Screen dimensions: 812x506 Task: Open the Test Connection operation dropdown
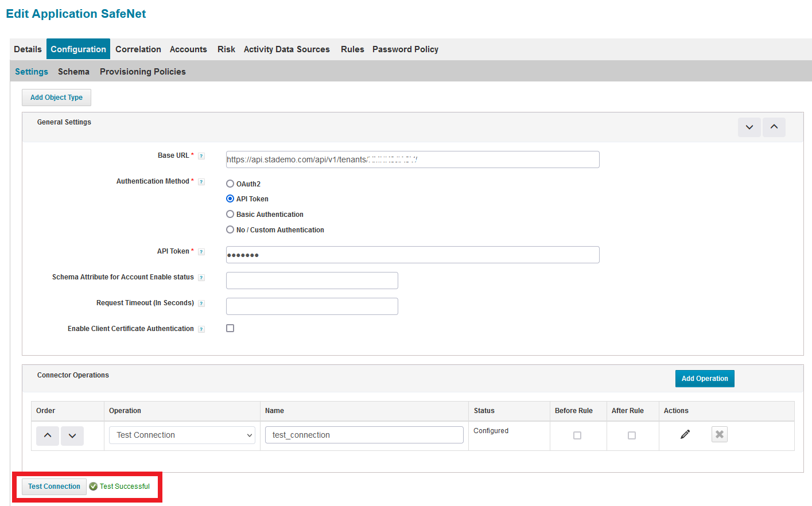pos(182,435)
